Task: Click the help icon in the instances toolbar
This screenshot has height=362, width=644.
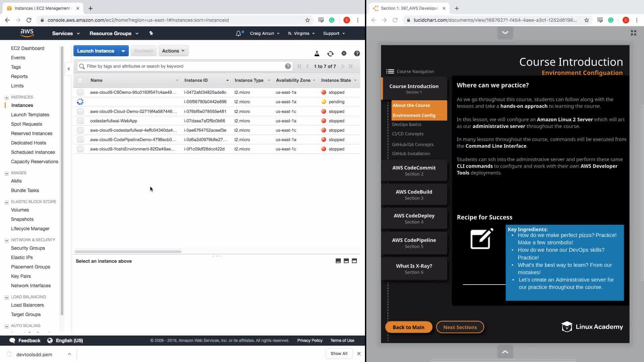Action: [x=357, y=54]
